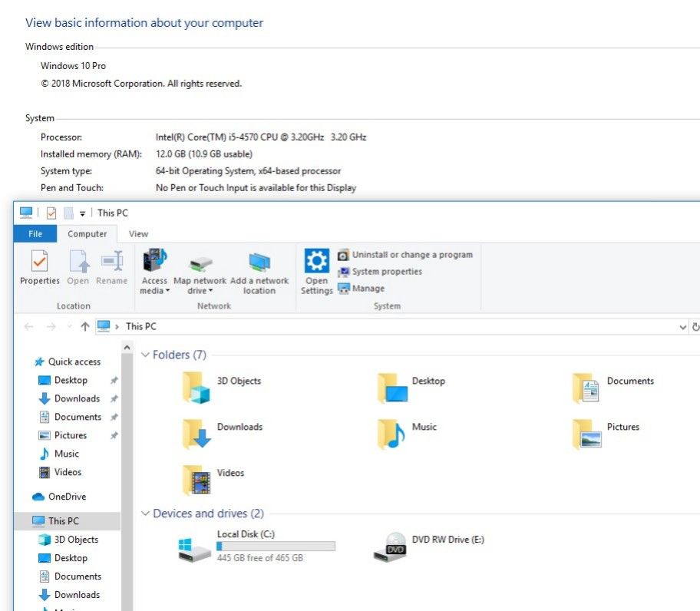The image size is (700, 611).
Task: Click the Open Settings gear icon
Action: (x=316, y=262)
